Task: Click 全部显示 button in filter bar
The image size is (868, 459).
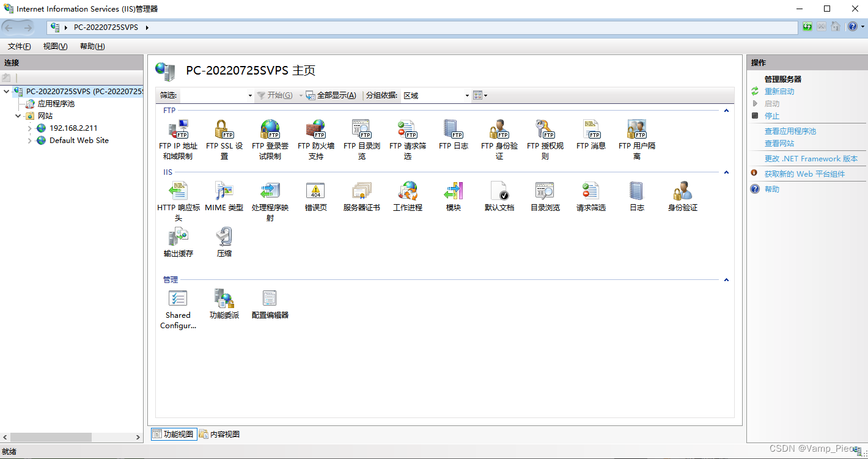Action: coord(331,95)
